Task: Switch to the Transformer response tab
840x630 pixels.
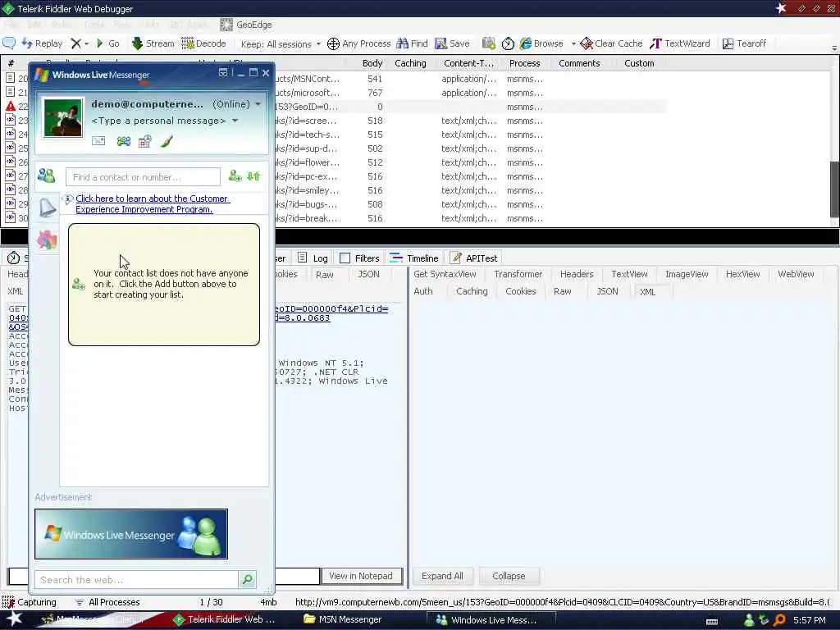Action: [x=518, y=274]
